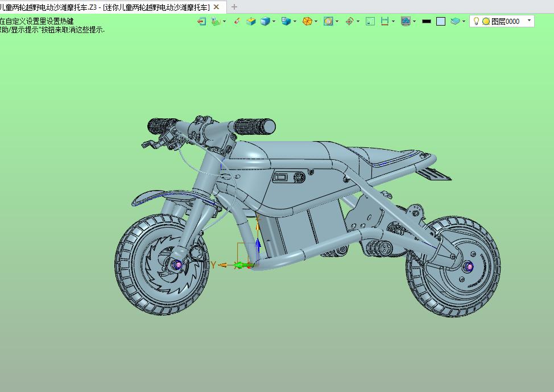Close the current document tab

click(x=216, y=7)
